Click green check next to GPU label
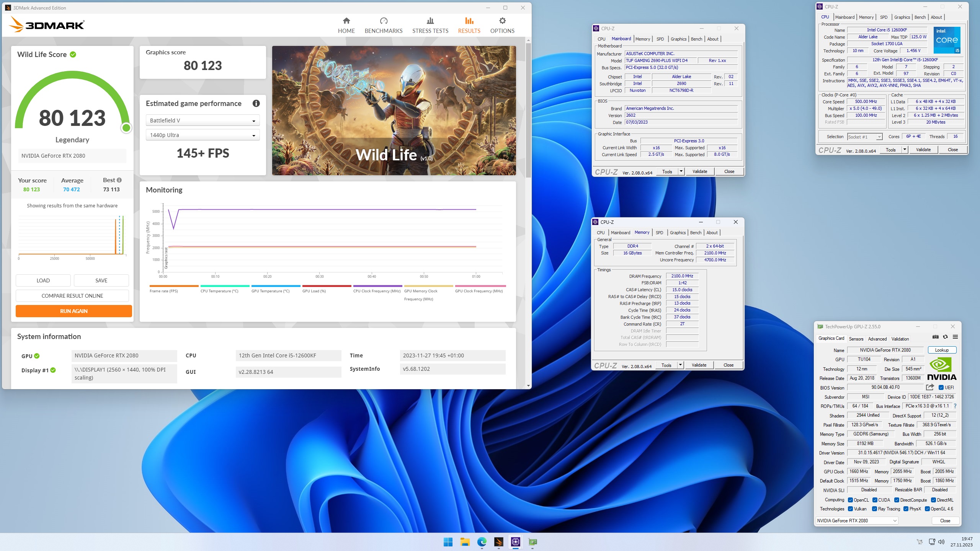 pos(37,356)
